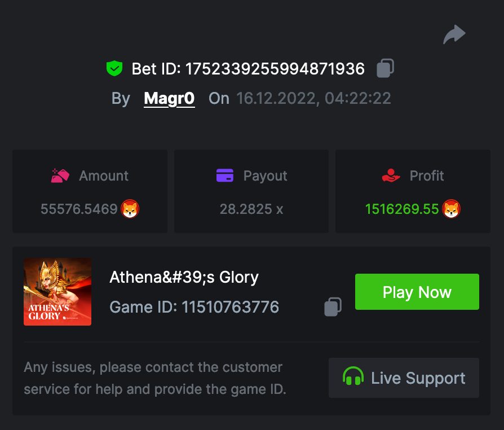Click the Shiba coin icon beside the Amount value
Screen dimensions: 504x430
(130, 209)
